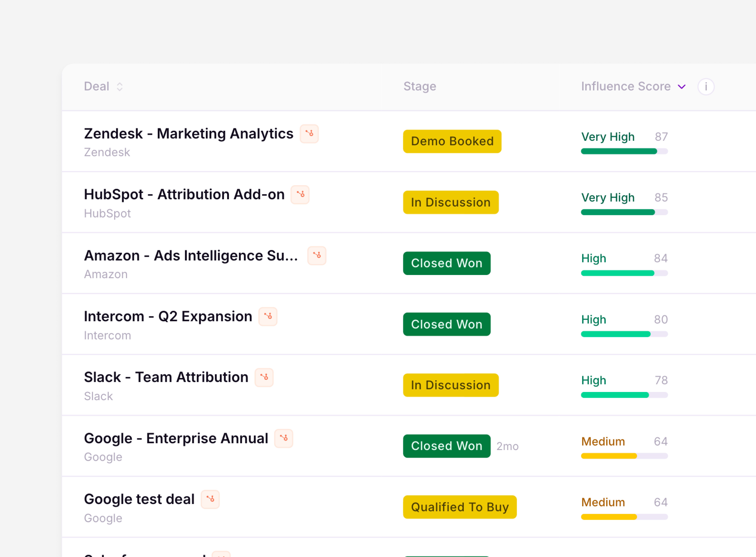Open HubSpot - Attribution Add-on deal

click(x=184, y=195)
